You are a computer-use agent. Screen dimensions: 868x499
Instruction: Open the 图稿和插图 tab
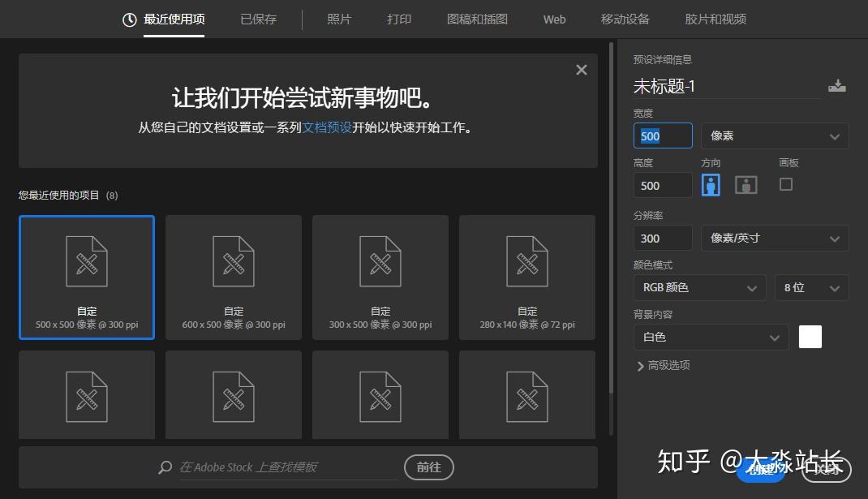pos(477,19)
